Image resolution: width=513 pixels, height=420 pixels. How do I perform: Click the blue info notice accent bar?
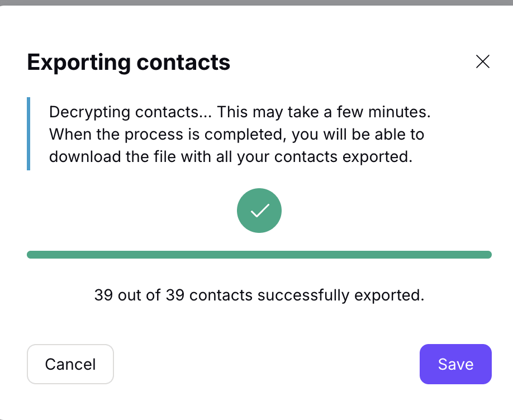tap(28, 134)
